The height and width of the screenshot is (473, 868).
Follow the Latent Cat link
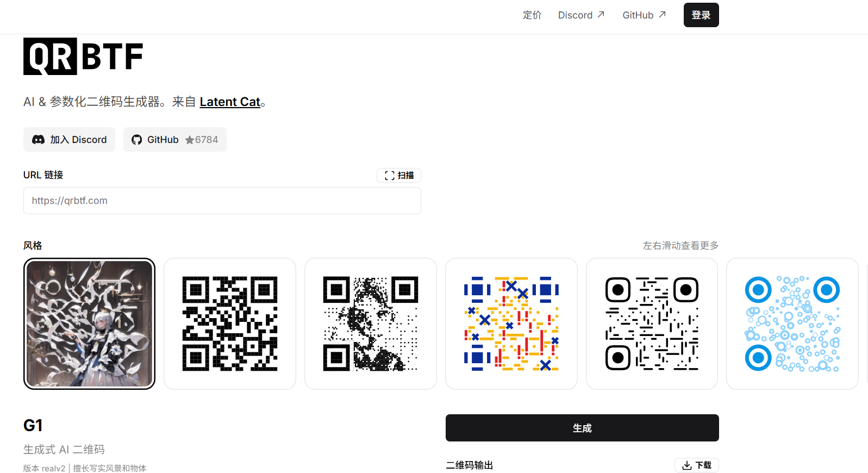click(230, 102)
